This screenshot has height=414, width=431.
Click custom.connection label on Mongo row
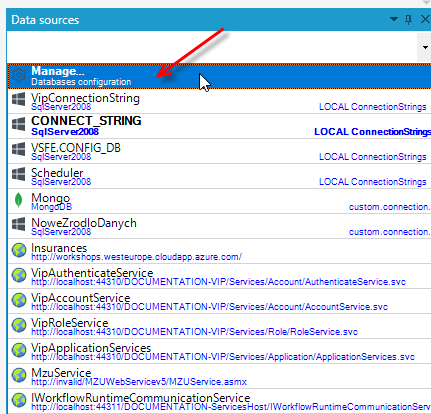pyautogui.click(x=390, y=207)
